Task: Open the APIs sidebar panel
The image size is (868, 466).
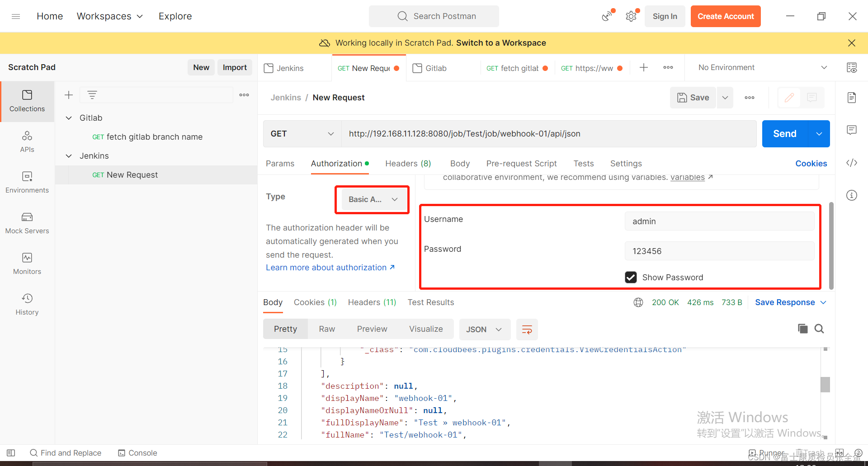Action: (27, 142)
